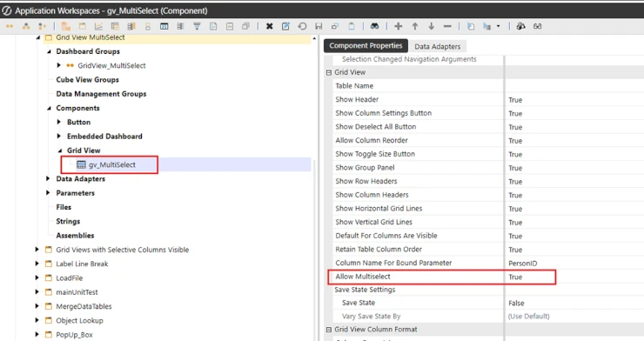Switch to the Data Adapters tab
The image size is (644, 341).
coord(438,46)
